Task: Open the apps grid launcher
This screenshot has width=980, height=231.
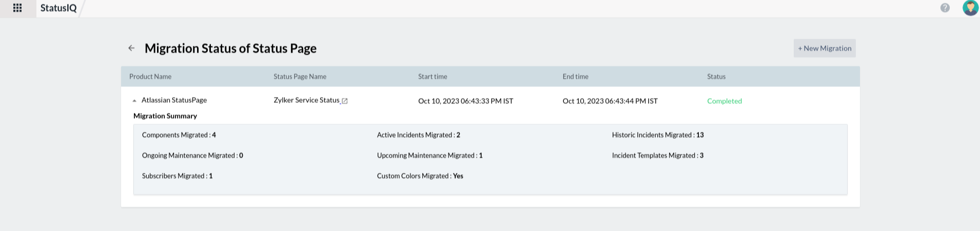Action: (x=17, y=8)
